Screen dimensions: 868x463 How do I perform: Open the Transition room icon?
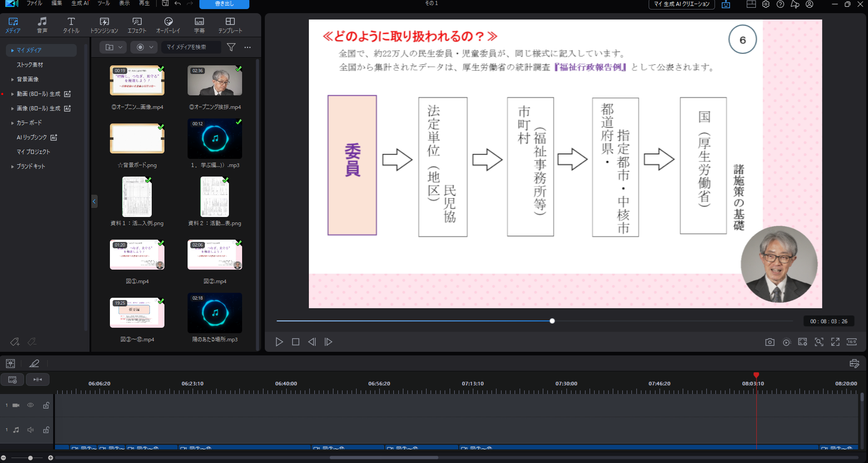pyautogui.click(x=104, y=25)
